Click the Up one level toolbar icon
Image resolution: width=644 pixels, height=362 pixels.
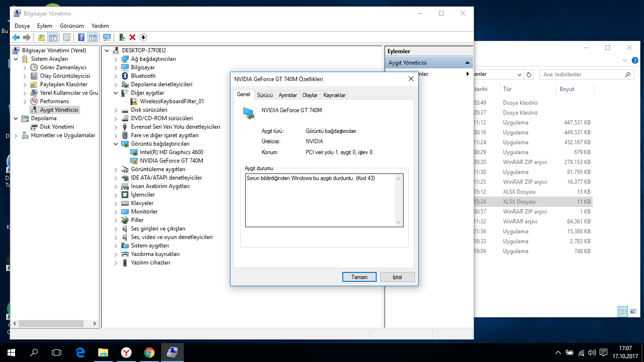click(x=41, y=37)
